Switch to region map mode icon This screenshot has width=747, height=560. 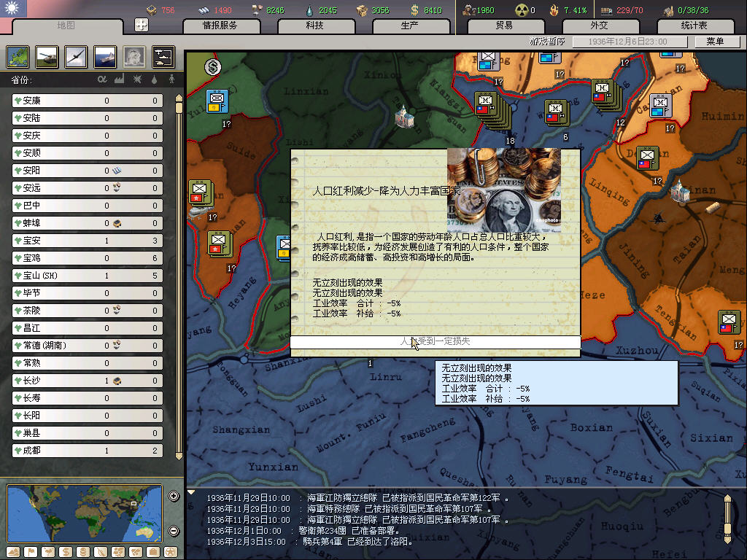click(x=118, y=552)
